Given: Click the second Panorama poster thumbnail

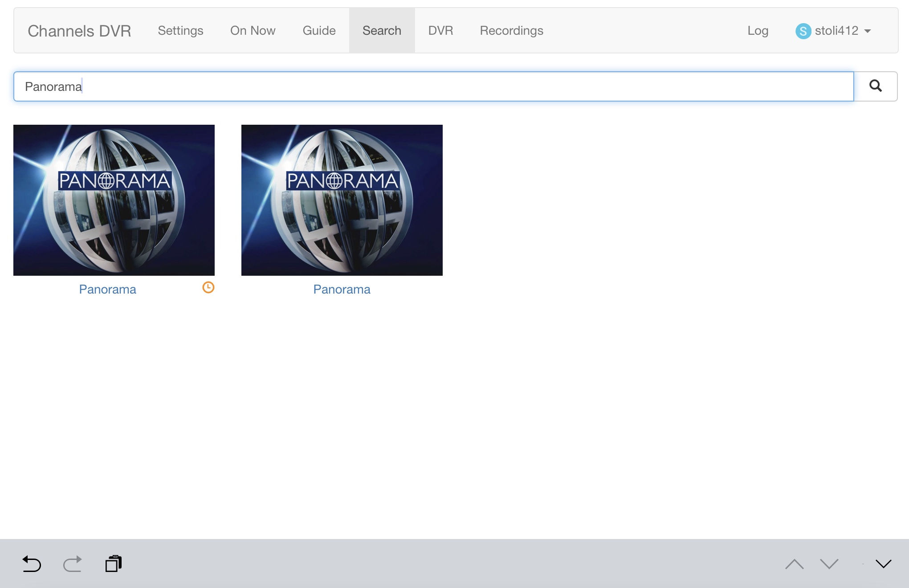Looking at the screenshot, I should [342, 200].
